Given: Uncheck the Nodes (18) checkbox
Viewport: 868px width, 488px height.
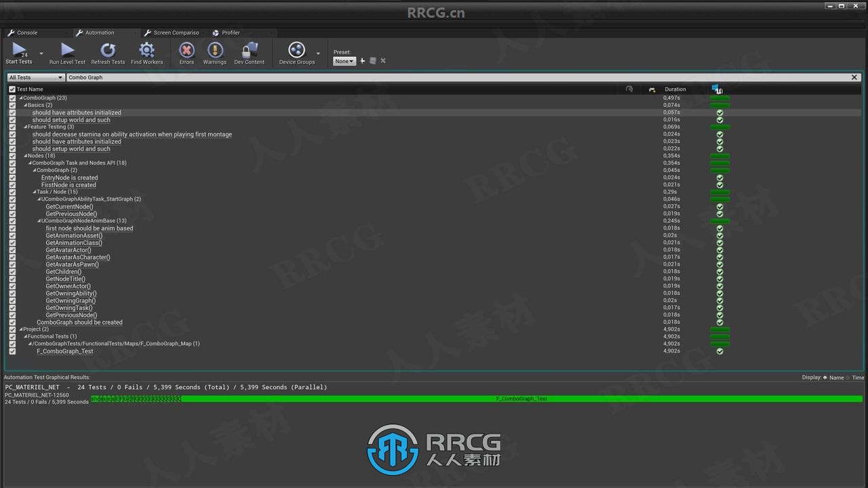Looking at the screenshot, I should click(12, 156).
